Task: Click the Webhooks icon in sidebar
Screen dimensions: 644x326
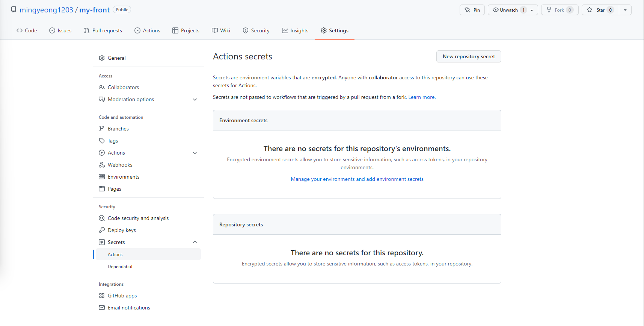Action: point(102,165)
